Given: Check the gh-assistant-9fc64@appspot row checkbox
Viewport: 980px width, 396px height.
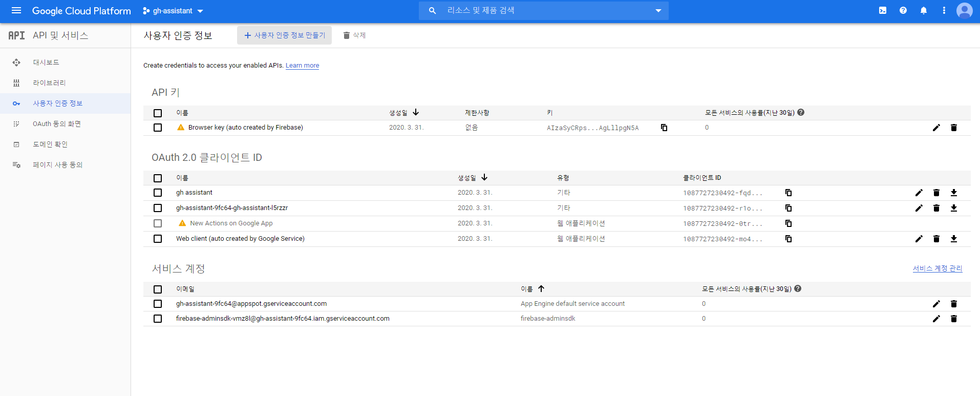Looking at the screenshot, I should point(158,304).
